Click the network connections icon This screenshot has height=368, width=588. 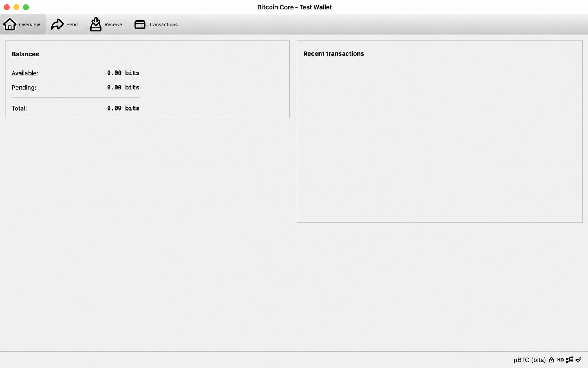[x=569, y=360]
